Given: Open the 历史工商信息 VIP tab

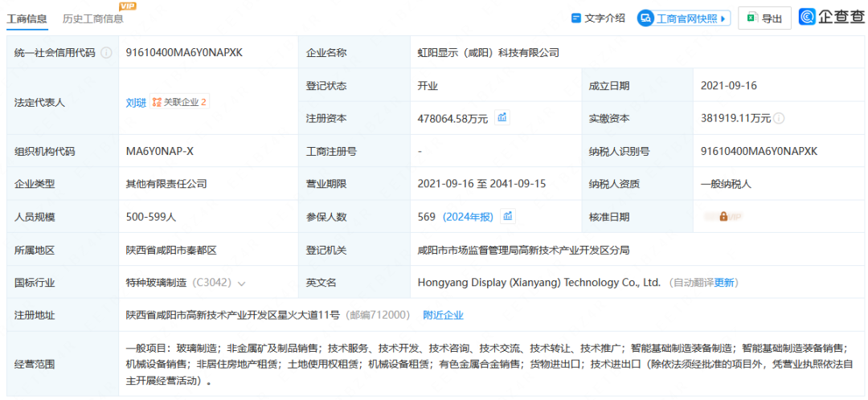Looking at the screenshot, I should tap(93, 18).
